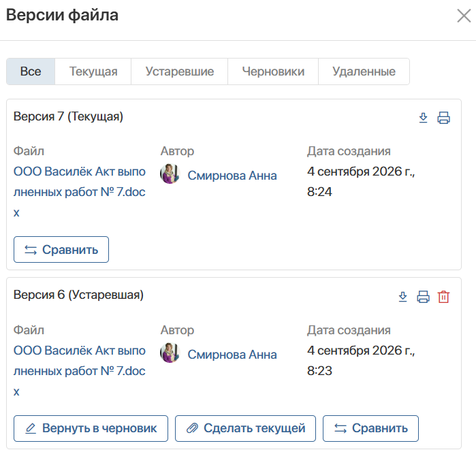Go to the "Удаленные" tab

coord(364,71)
